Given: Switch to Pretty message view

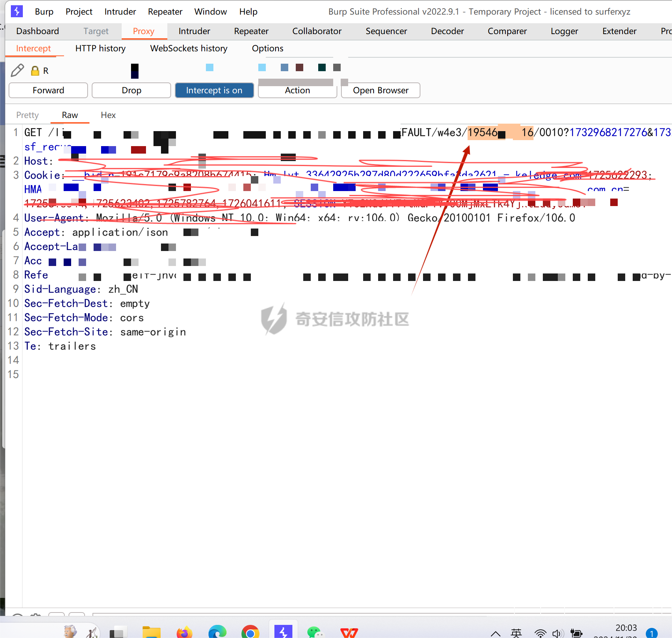Looking at the screenshot, I should (27, 115).
